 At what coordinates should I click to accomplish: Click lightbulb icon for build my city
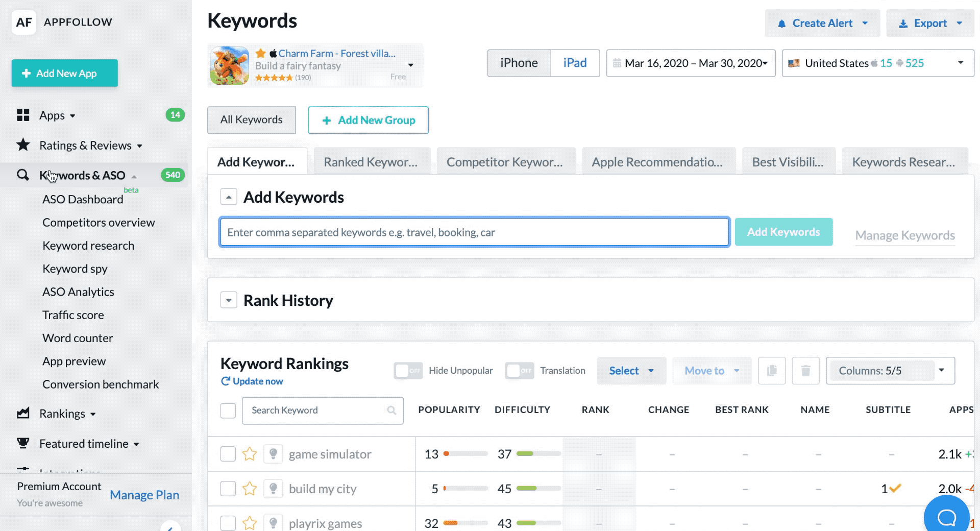click(273, 489)
